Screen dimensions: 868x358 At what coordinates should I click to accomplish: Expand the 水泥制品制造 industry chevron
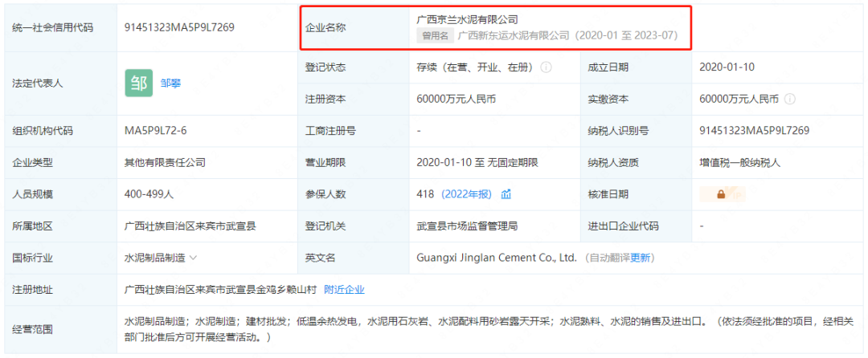coord(193,258)
